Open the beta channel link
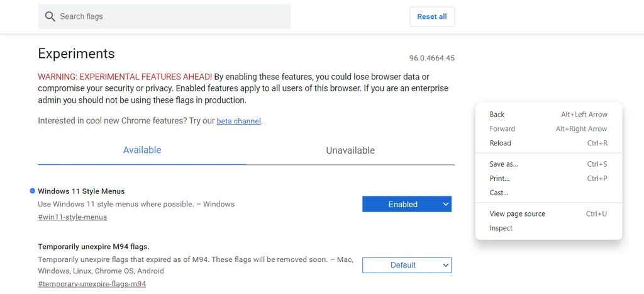This screenshot has width=644, height=294. 238,122
